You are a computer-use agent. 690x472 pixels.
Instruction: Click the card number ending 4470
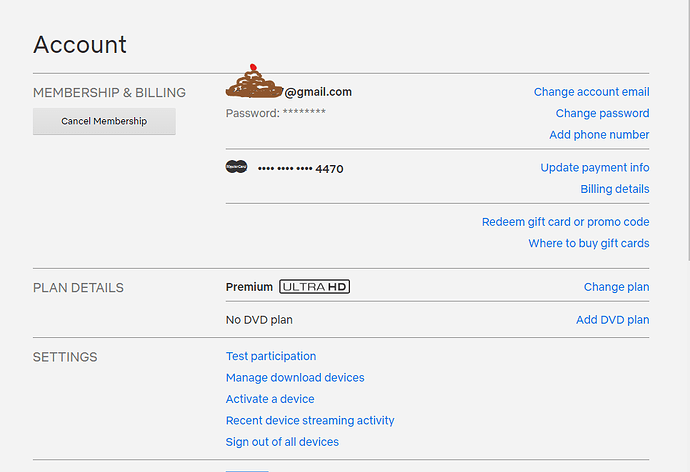300,169
